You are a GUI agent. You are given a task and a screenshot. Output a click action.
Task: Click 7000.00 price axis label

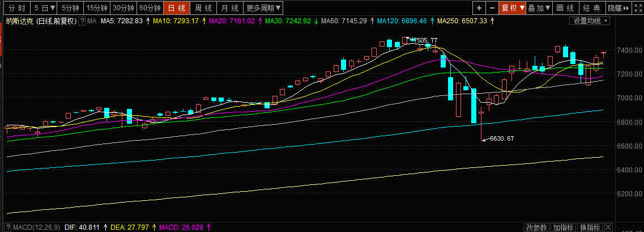pos(630,98)
